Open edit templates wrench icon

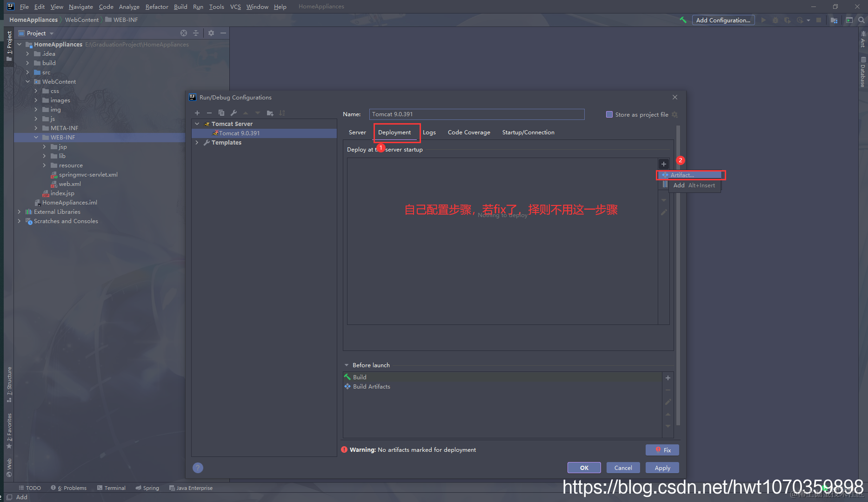[234, 113]
